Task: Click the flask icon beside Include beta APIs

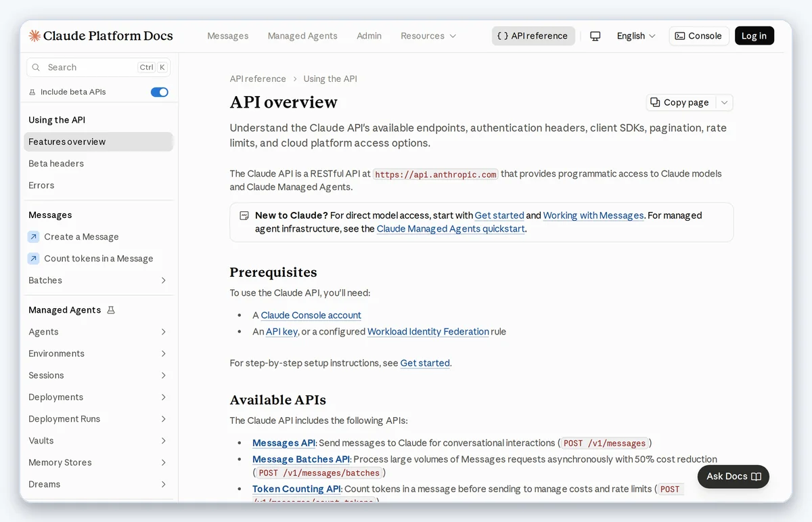Action: [32, 92]
